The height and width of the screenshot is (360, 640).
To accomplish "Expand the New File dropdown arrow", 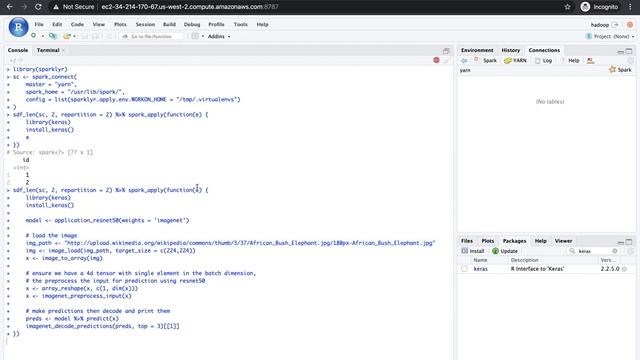I will point(42,36).
